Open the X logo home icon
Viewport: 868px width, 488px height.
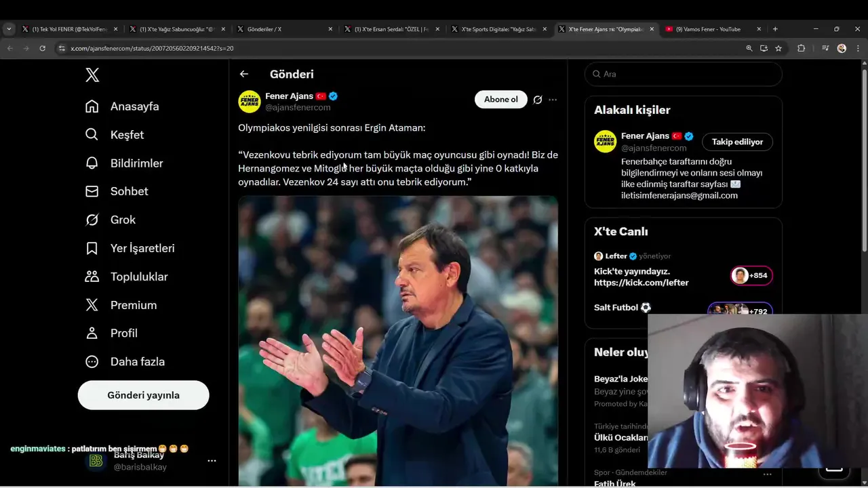(x=93, y=75)
